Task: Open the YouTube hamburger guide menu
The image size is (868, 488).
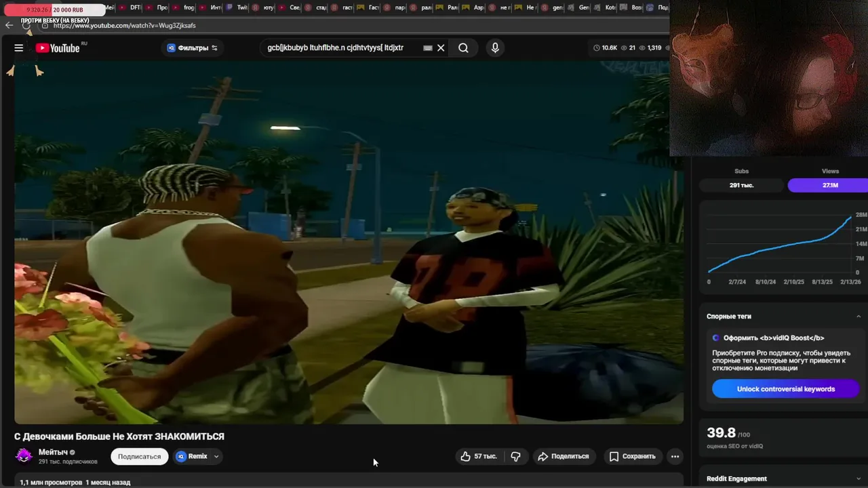Action: tap(19, 48)
